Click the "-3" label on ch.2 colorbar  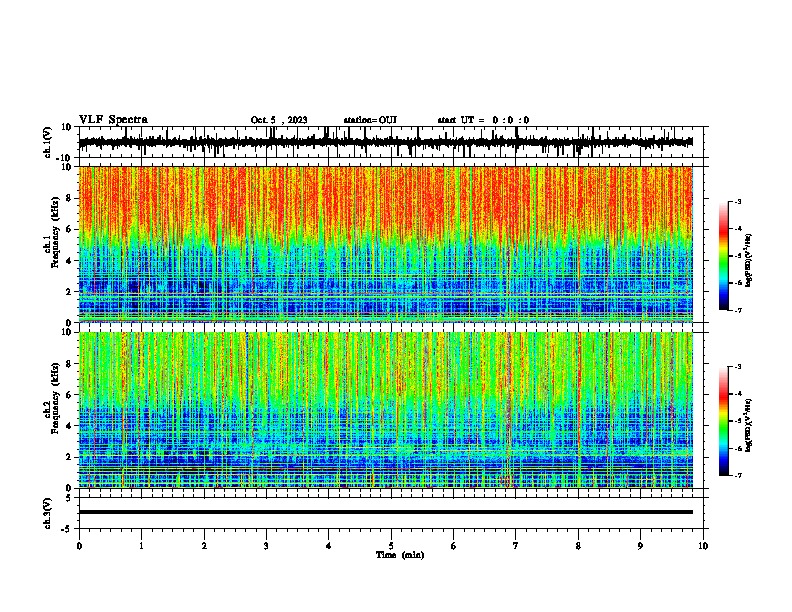click(737, 367)
